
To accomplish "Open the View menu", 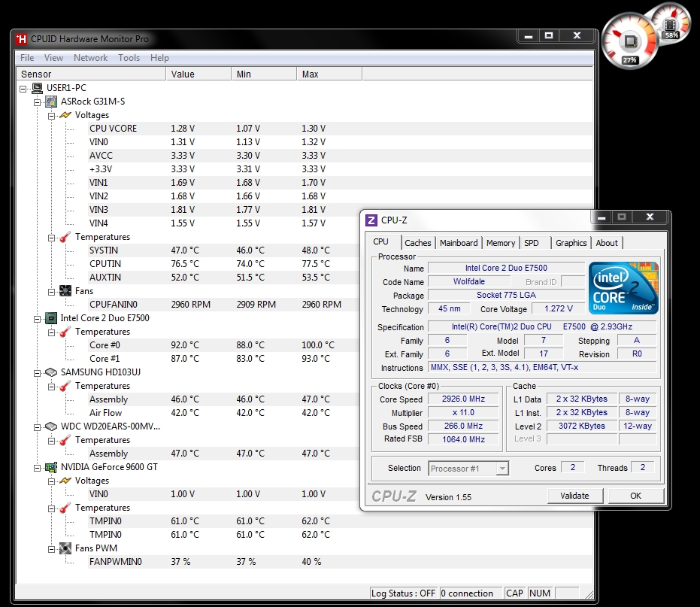I will pos(53,58).
